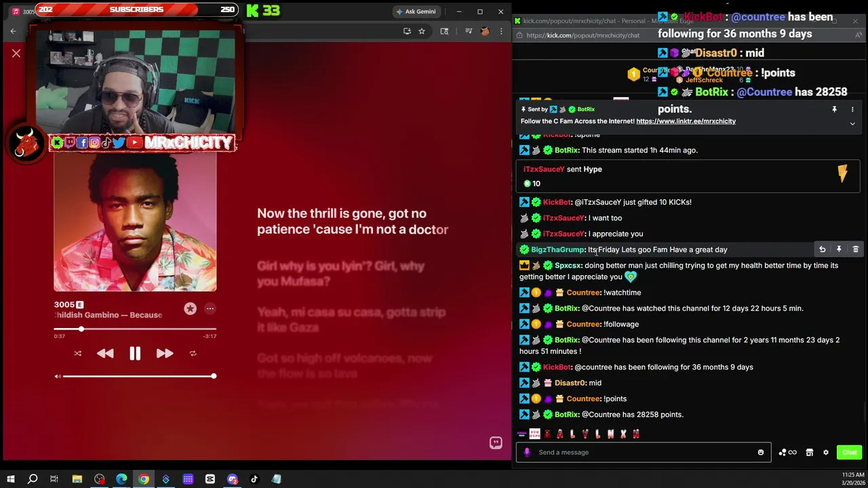Jump to lyric 'Yeah, mi casa su casa'
The image size is (868, 488).
(x=351, y=319)
